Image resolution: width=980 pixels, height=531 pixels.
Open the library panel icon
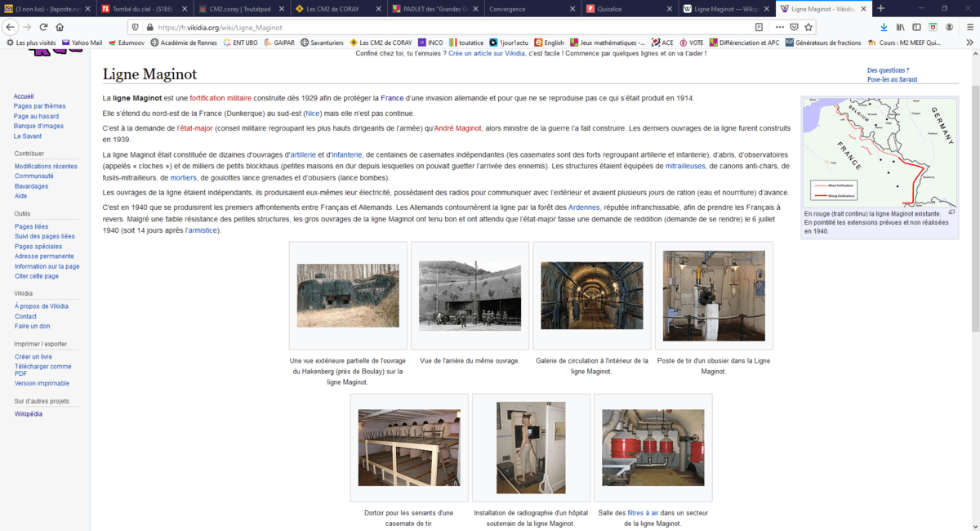(900, 27)
